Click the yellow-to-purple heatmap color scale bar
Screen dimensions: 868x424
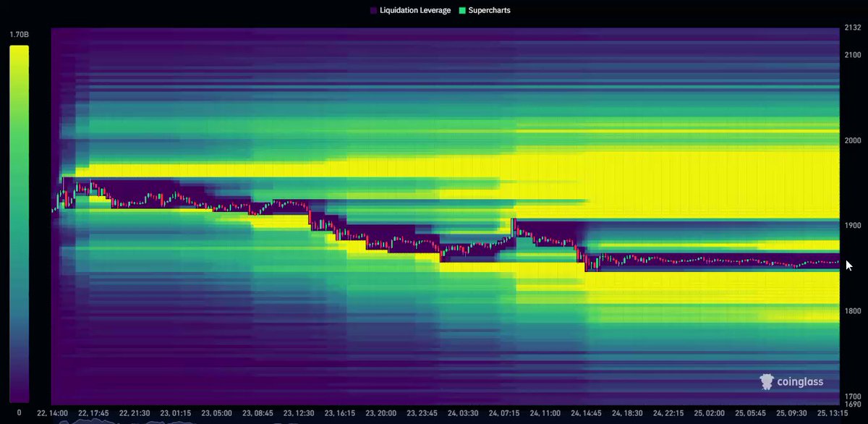[x=19, y=224]
